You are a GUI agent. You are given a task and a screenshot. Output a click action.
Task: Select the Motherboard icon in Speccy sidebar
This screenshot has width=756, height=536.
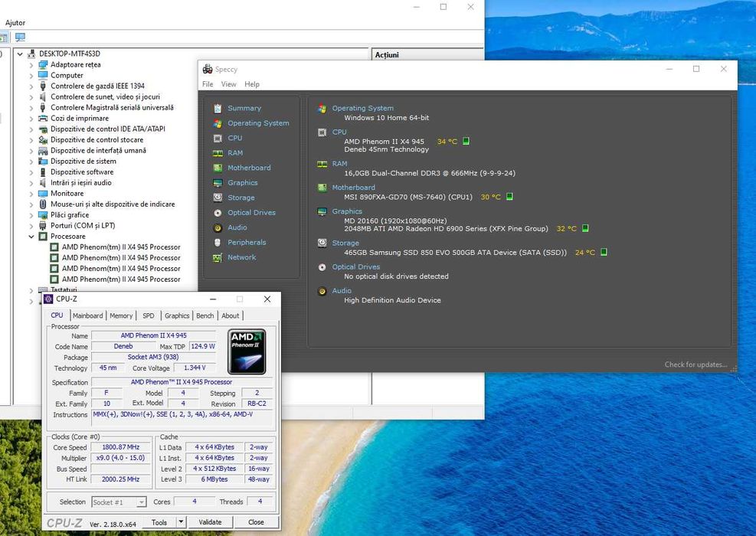coord(218,168)
